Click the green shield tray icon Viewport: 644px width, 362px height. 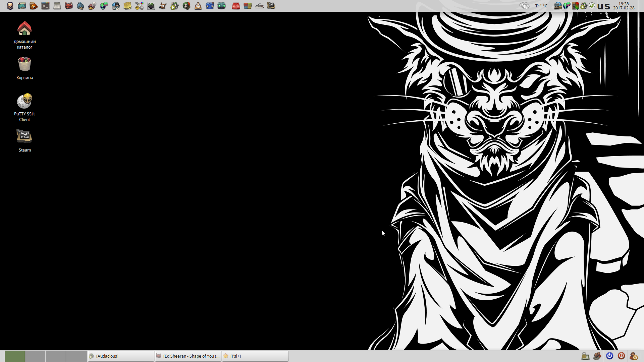[592, 6]
